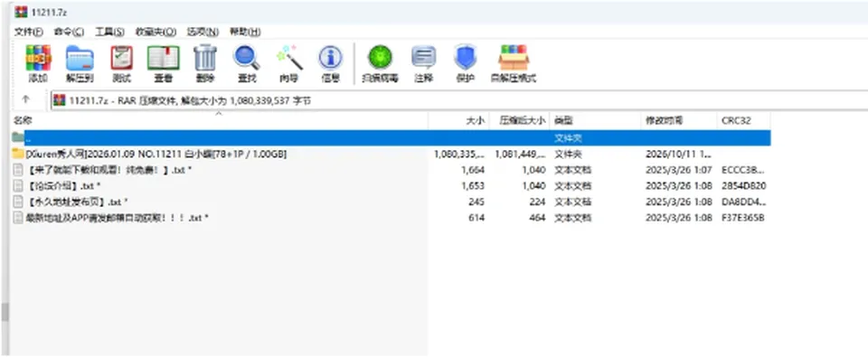
Task: Click address bar showing 11211.7z path
Action: pos(459,100)
